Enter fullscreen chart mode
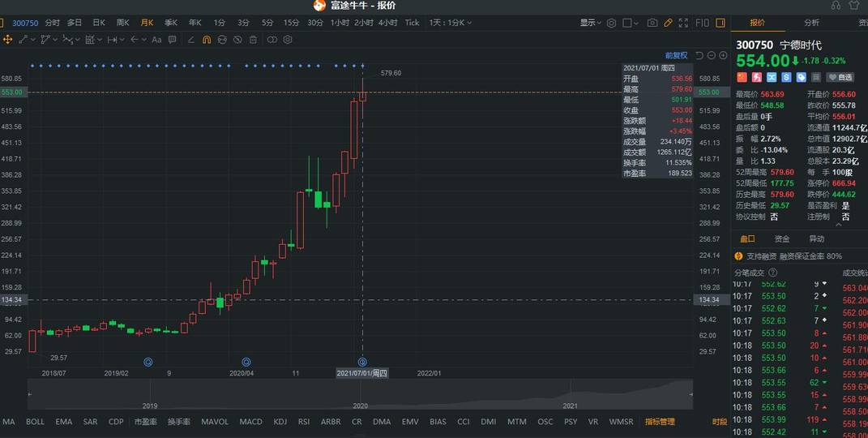This screenshot has width=868, height=438. (x=684, y=23)
